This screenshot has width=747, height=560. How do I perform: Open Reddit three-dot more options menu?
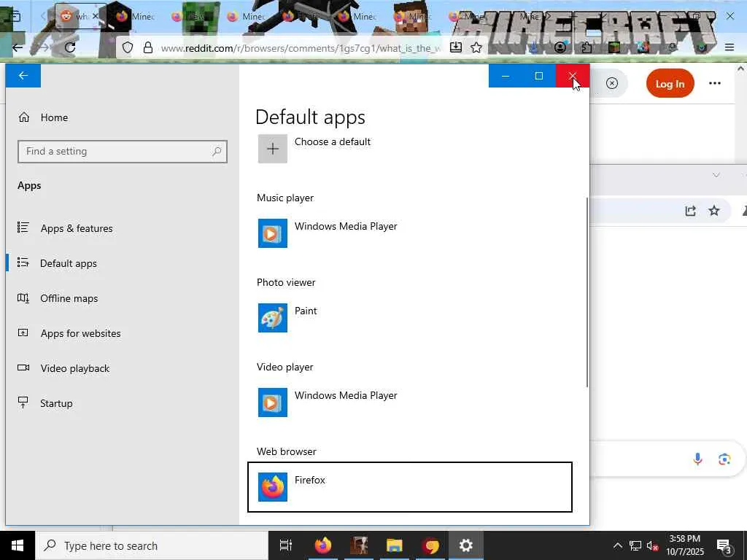(715, 83)
